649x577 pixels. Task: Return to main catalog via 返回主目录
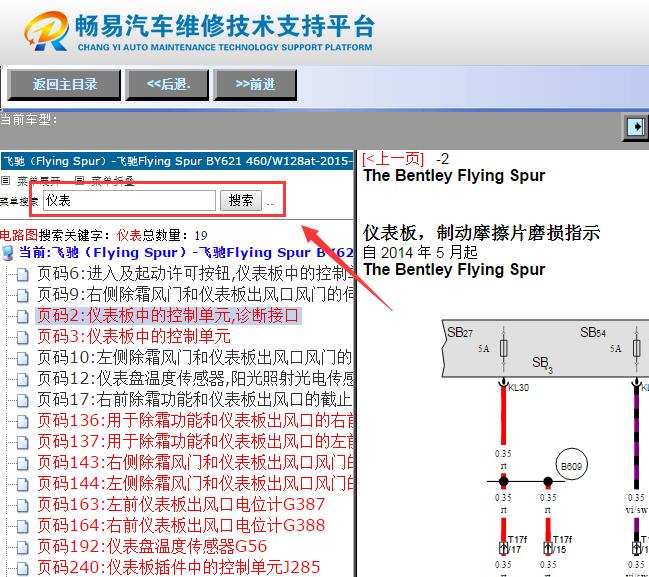point(65,84)
